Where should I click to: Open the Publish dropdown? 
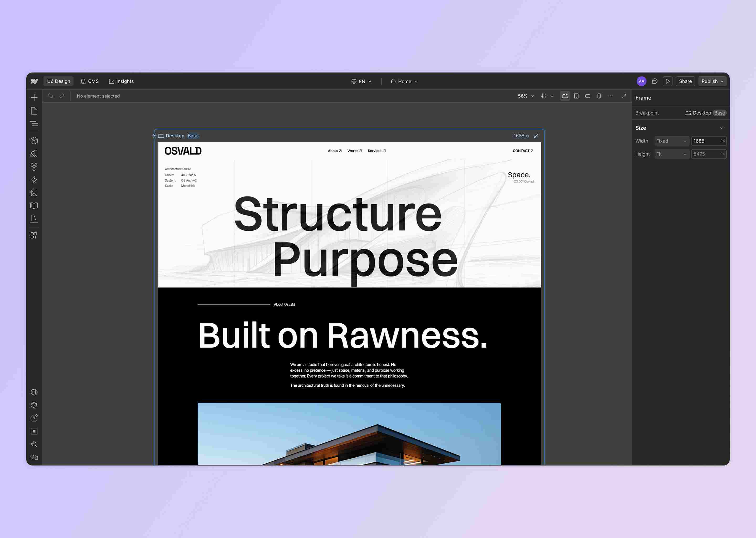(x=712, y=81)
